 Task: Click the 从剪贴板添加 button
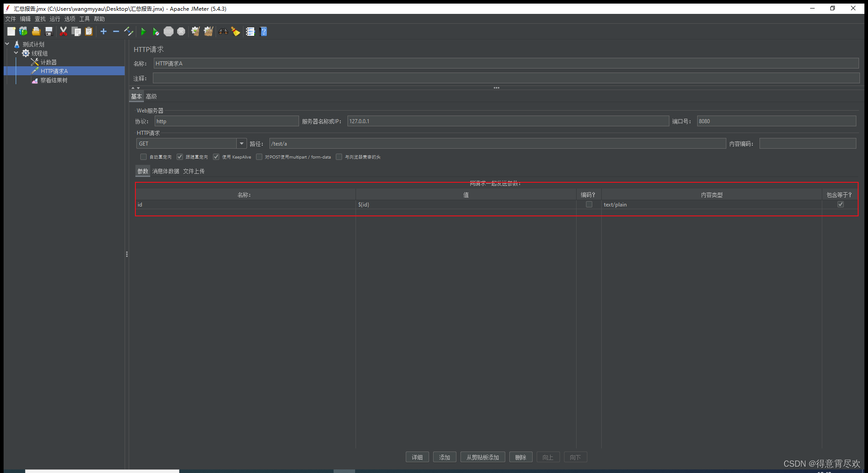point(483,457)
